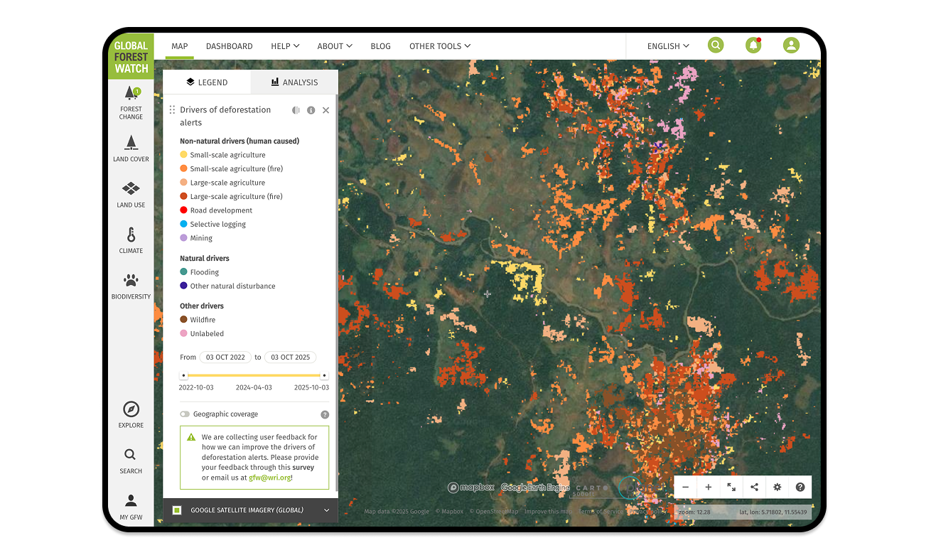The height and width of the screenshot is (560, 931).
Task: Open the feedback survey link
Action: pyautogui.click(x=303, y=468)
